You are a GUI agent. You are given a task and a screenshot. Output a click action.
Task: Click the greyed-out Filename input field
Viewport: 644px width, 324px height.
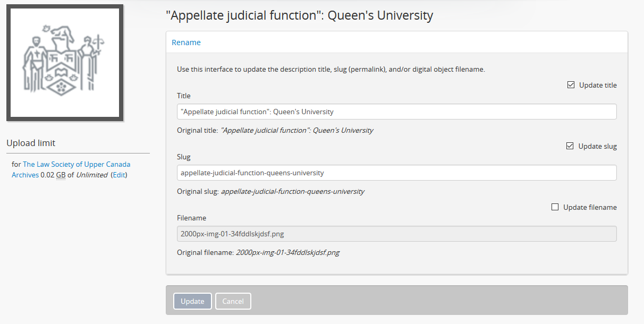[x=396, y=234]
